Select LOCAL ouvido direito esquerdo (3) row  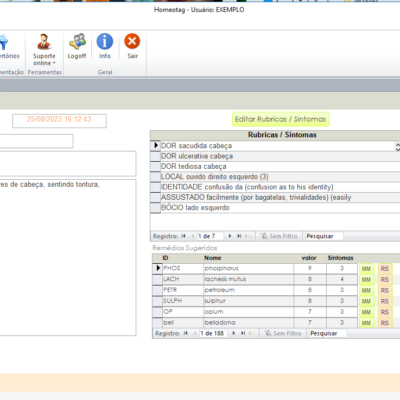(280, 177)
